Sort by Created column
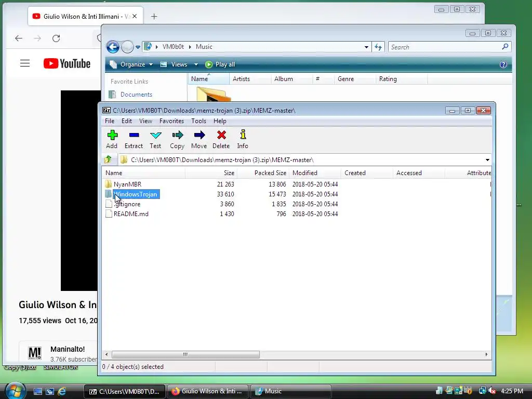This screenshot has width=532, height=399. coord(367,172)
